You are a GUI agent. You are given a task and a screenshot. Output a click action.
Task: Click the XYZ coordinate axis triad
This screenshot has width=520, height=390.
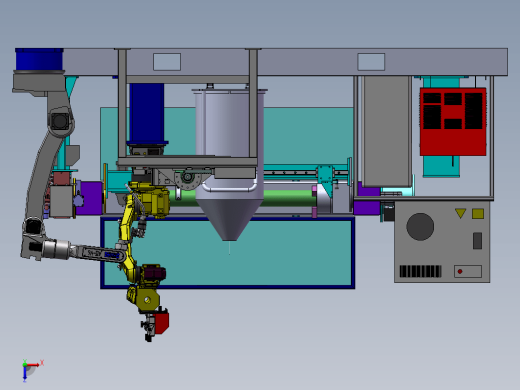click(x=32, y=370)
